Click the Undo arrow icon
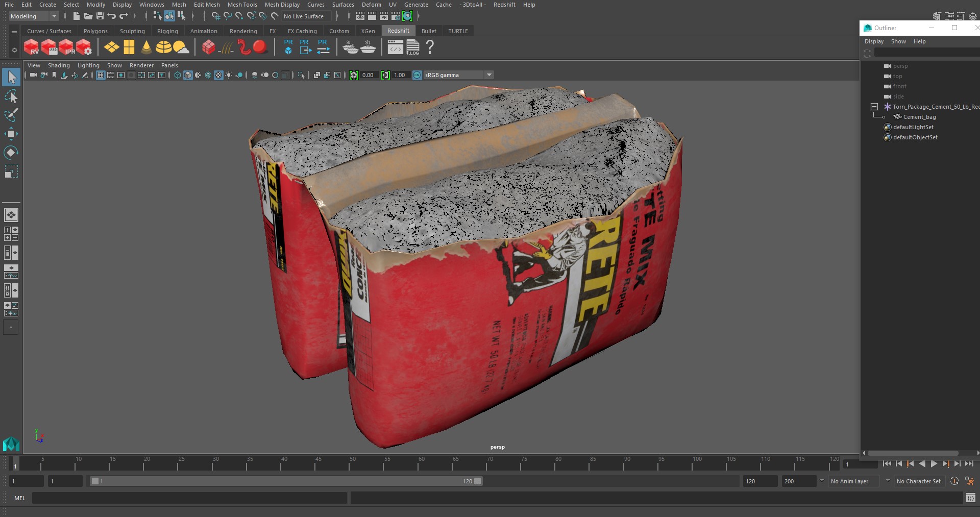Viewport: 980px width, 517px height. (111, 16)
